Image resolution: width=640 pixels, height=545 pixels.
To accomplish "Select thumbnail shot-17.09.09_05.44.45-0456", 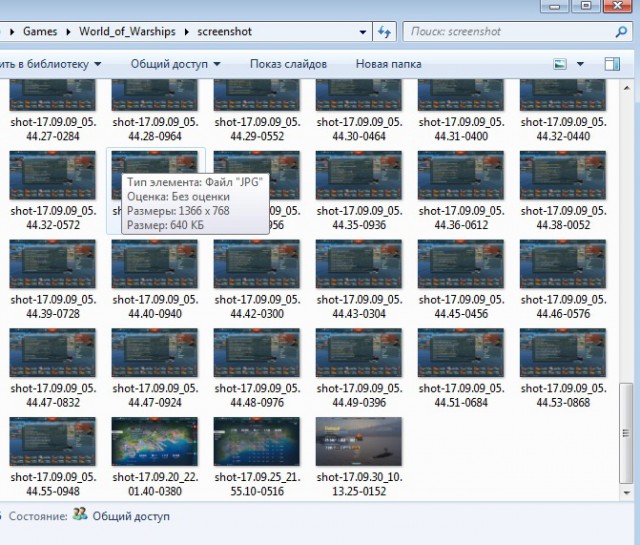I will pos(461,264).
